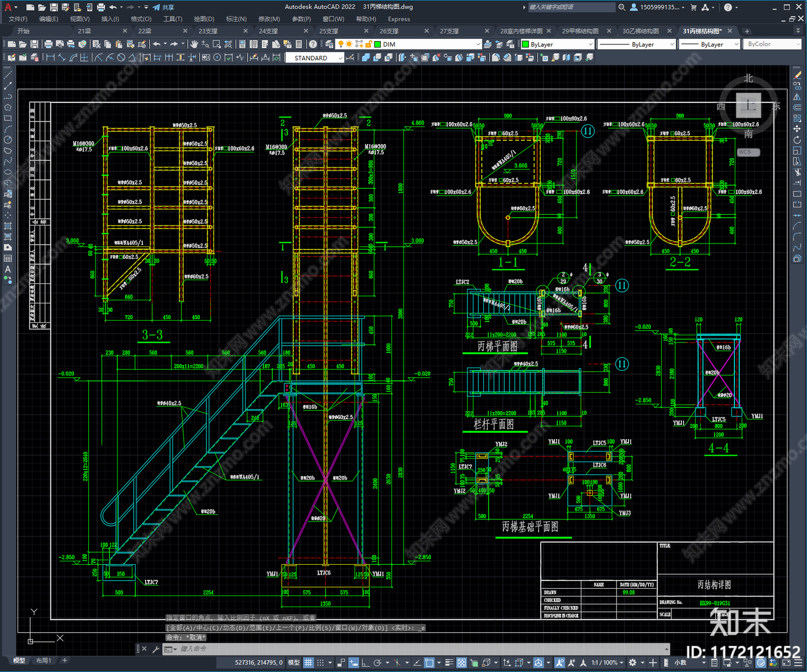Toggle lineweight display in the status bar
The image size is (807, 672).
(x=449, y=662)
